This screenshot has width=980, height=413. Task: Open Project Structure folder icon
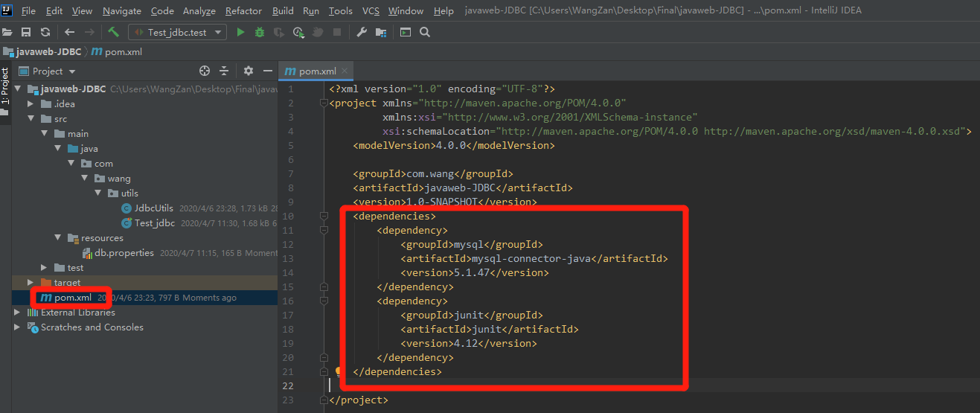click(381, 32)
